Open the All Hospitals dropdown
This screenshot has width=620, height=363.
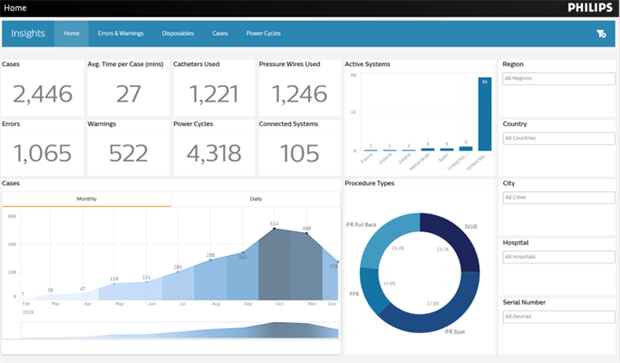click(559, 257)
